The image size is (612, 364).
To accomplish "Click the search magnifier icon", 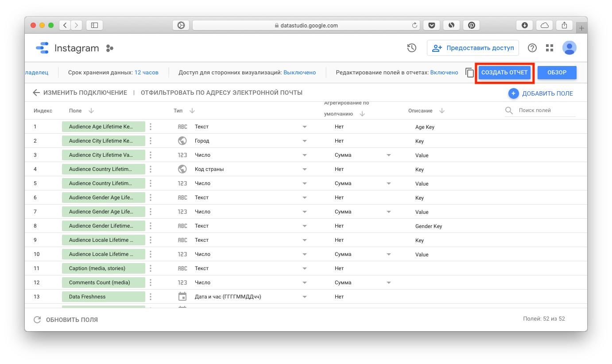I will pyautogui.click(x=509, y=110).
